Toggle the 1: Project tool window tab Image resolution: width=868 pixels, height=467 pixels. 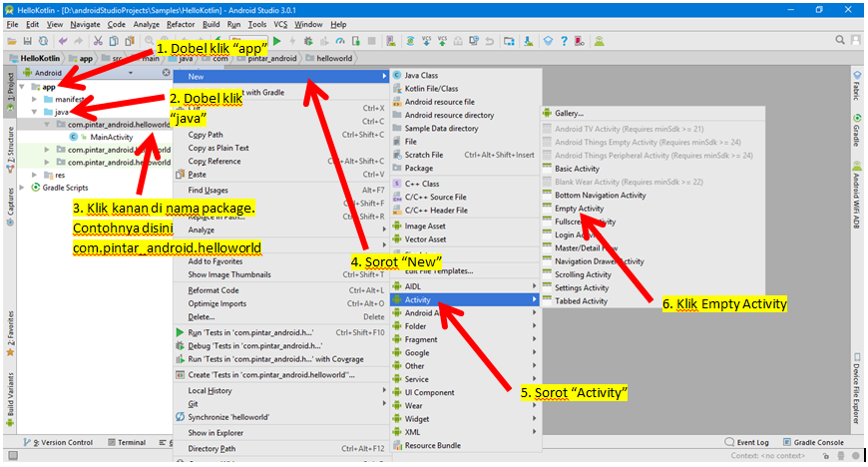pyautogui.click(x=10, y=92)
